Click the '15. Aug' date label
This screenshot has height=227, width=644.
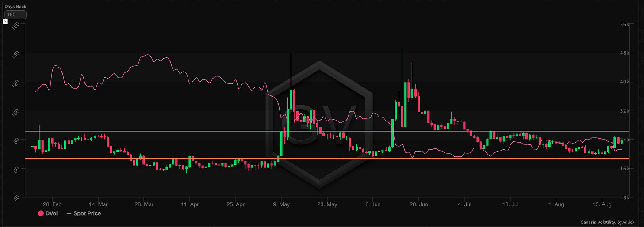[x=602, y=205]
